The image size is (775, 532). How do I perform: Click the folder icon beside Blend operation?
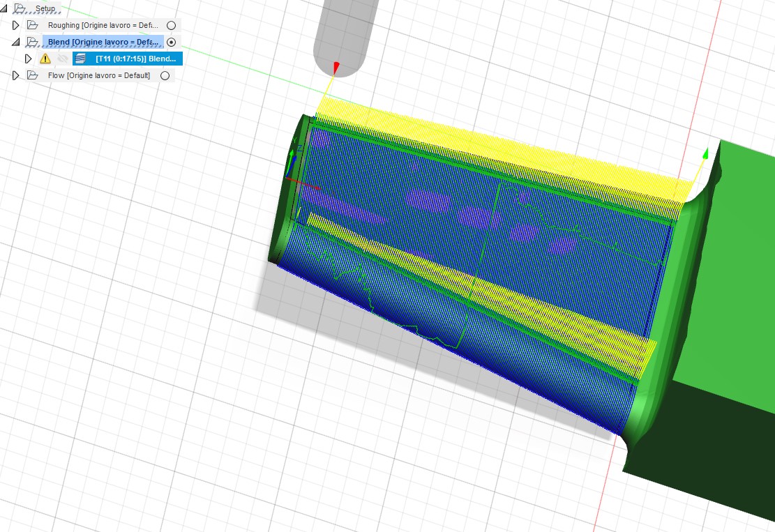[x=33, y=42]
